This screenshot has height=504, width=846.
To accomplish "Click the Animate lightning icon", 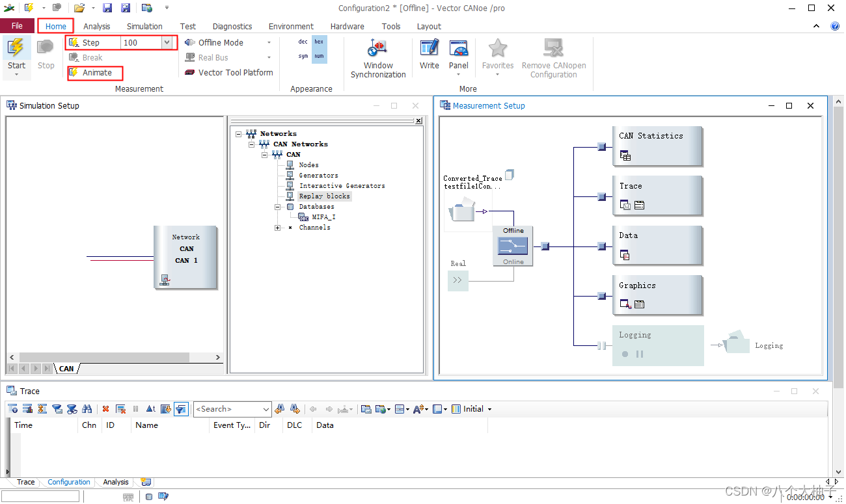I will pyautogui.click(x=74, y=73).
